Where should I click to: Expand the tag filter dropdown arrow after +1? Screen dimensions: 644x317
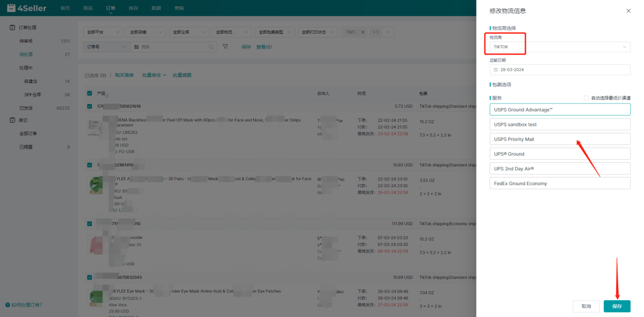tap(388, 32)
